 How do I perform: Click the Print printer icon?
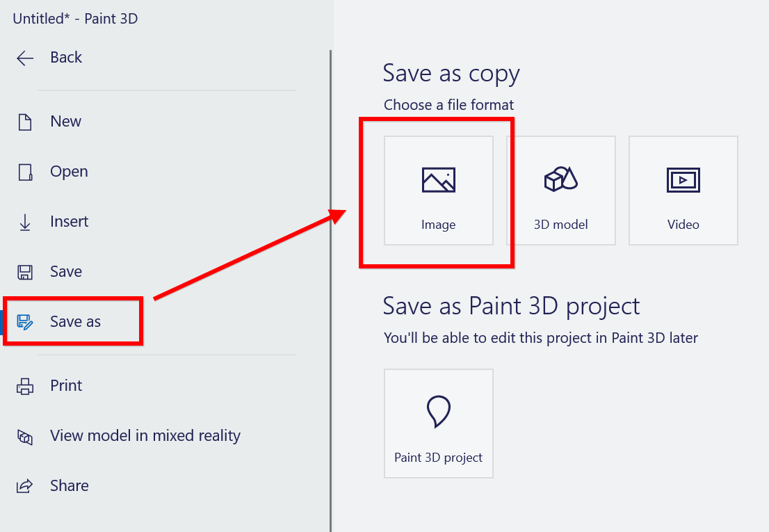(x=25, y=386)
